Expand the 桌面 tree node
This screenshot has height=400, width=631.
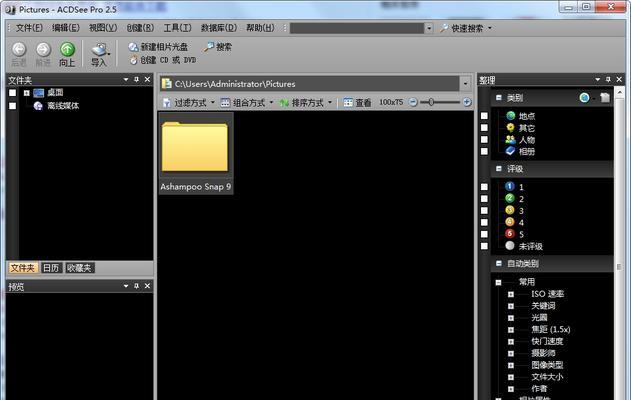coord(27,93)
